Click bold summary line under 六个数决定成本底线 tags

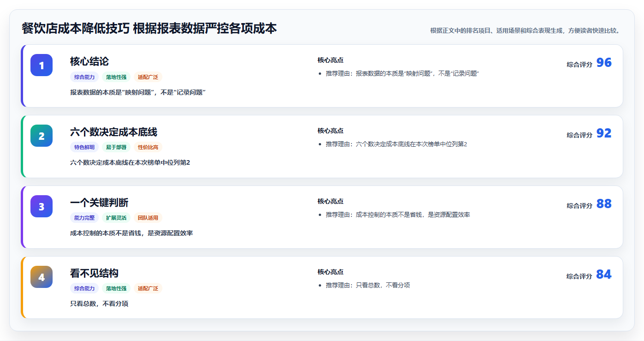coord(130,162)
